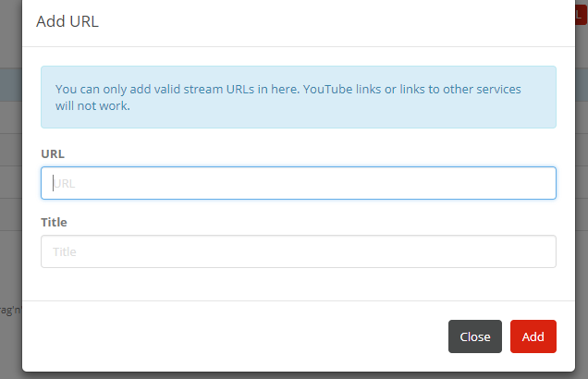Click the bold "URL" field label

tap(53, 153)
